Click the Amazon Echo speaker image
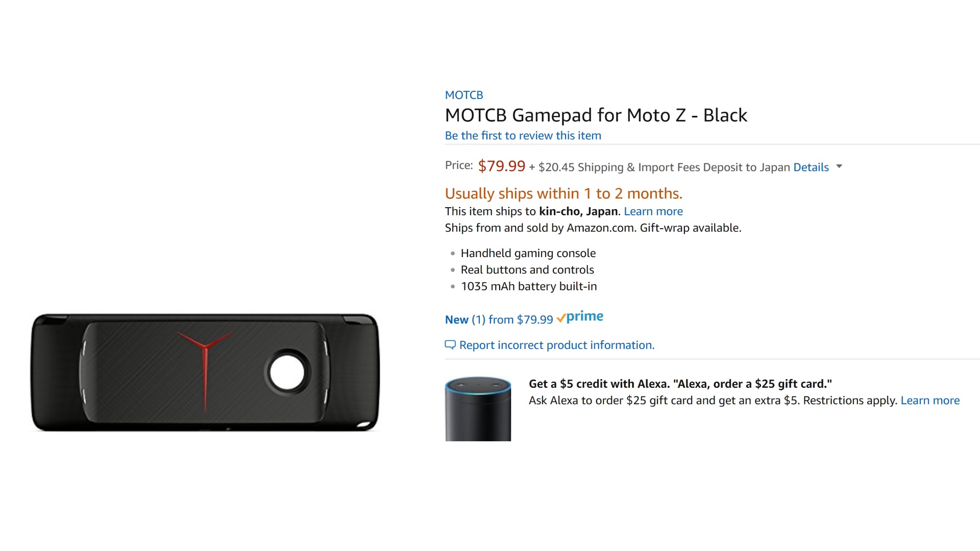 [478, 409]
